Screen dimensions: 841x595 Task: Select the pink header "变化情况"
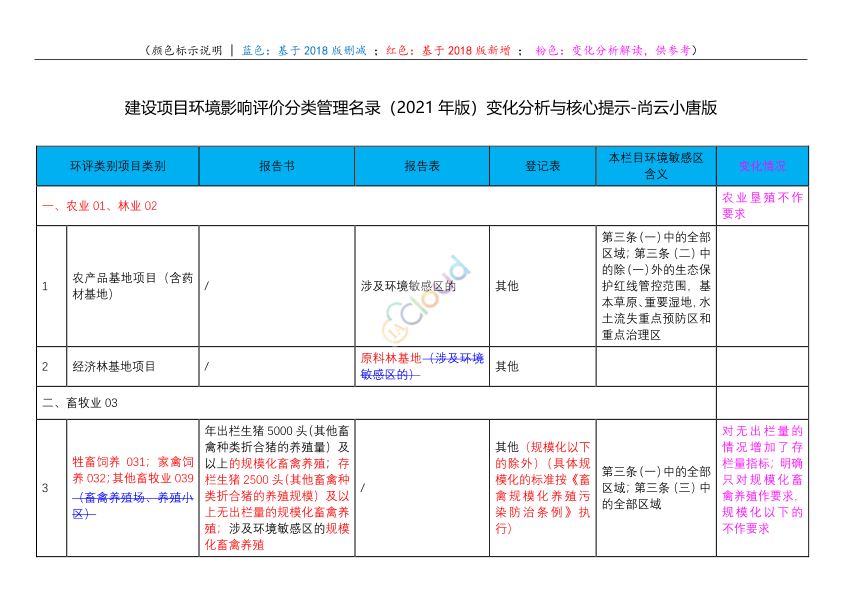click(x=762, y=166)
